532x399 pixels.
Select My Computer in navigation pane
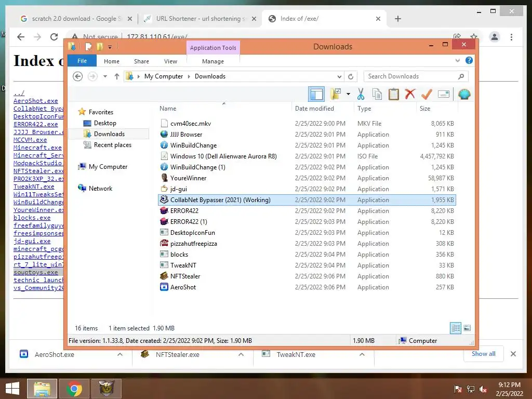point(108,167)
